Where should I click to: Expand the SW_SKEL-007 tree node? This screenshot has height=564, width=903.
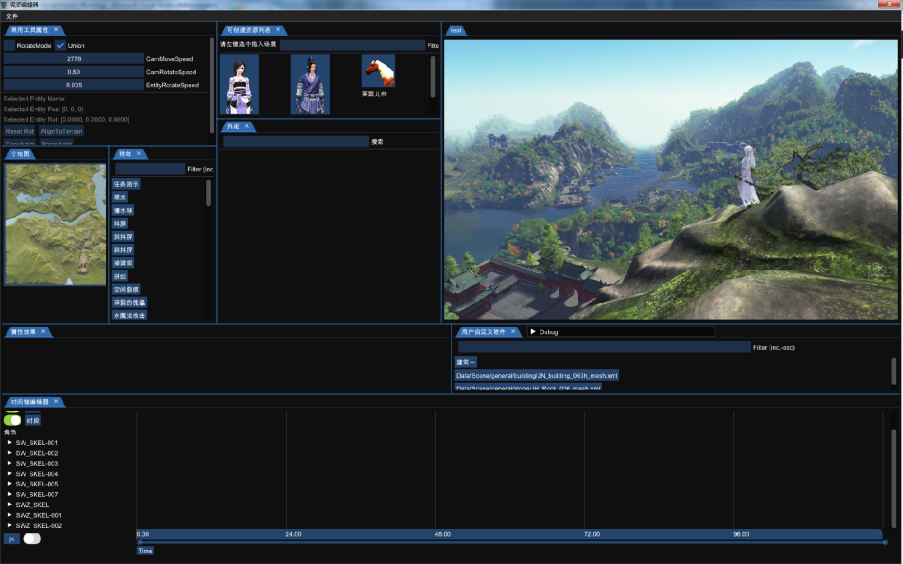click(x=10, y=494)
